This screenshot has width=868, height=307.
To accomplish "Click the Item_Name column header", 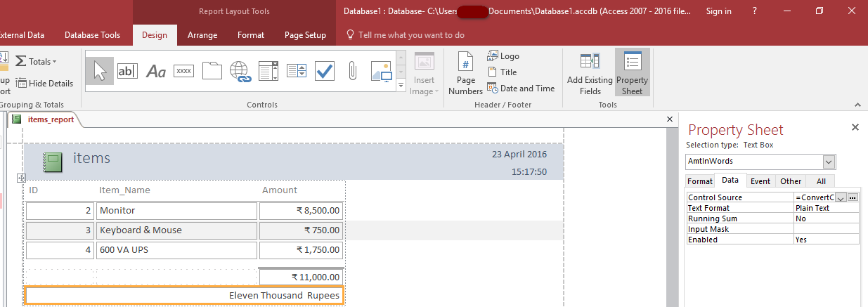I will pyautogui.click(x=124, y=190).
